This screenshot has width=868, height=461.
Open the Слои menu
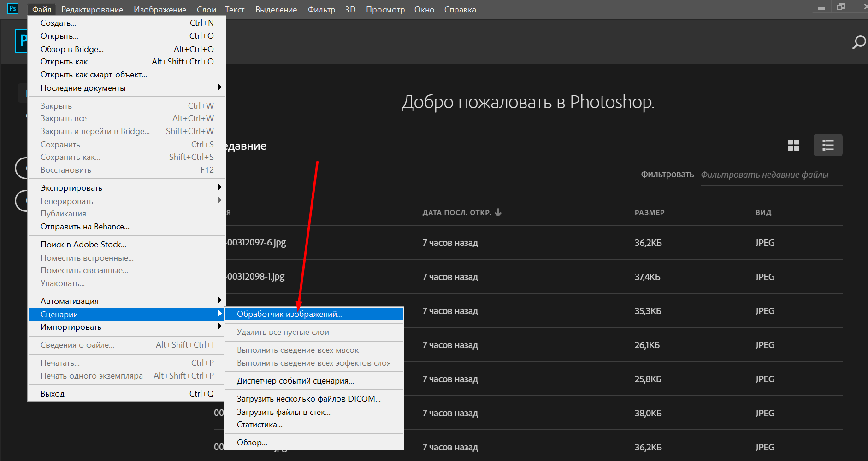pyautogui.click(x=207, y=10)
